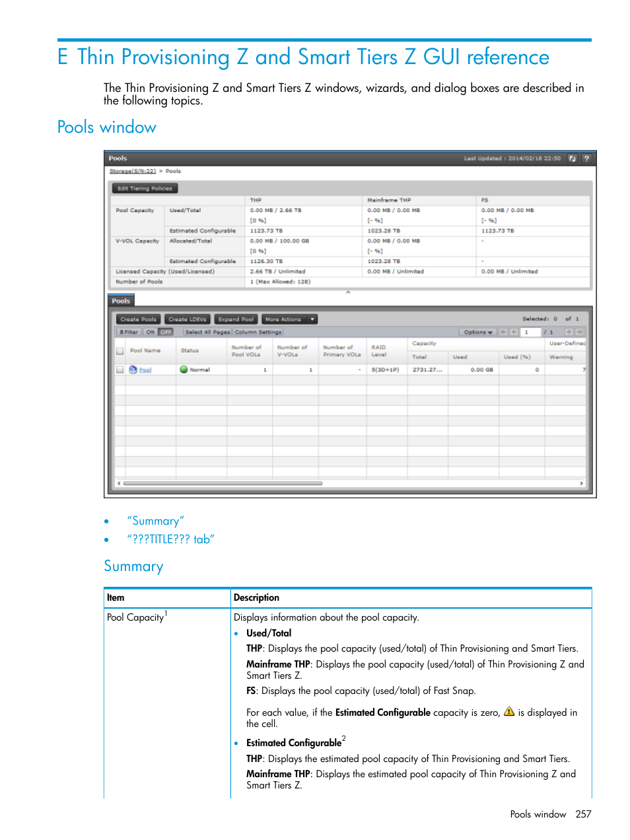Go to previous page arrow icon
630x840 pixels.
[x=514, y=332]
